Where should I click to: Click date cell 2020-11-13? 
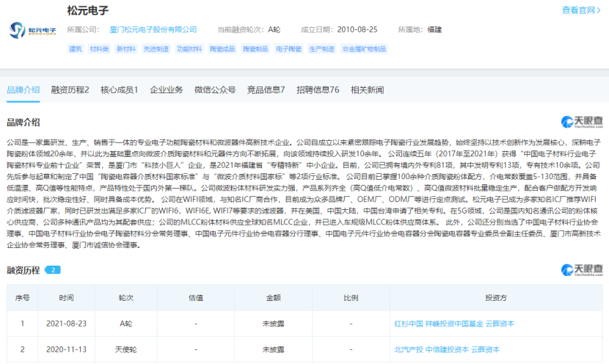point(67,349)
